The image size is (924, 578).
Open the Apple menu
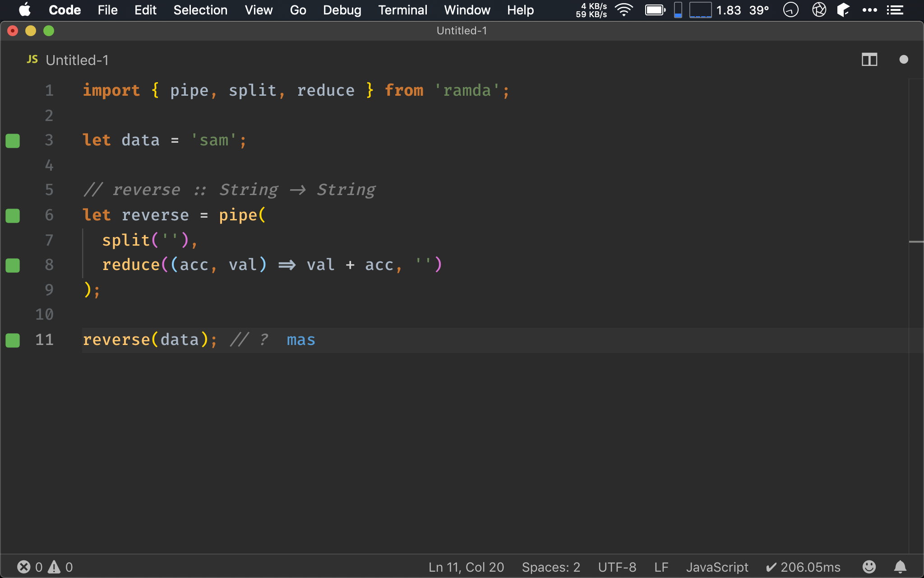[x=25, y=9]
